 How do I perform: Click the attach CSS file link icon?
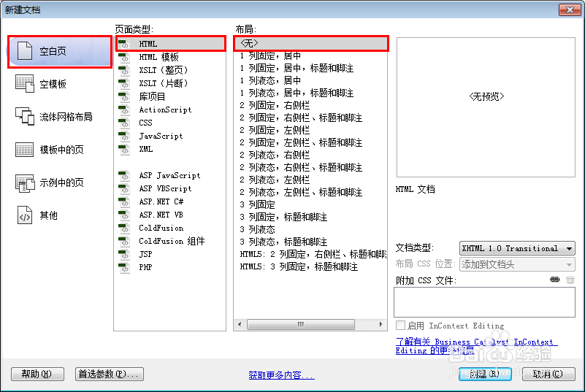(x=555, y=280)
